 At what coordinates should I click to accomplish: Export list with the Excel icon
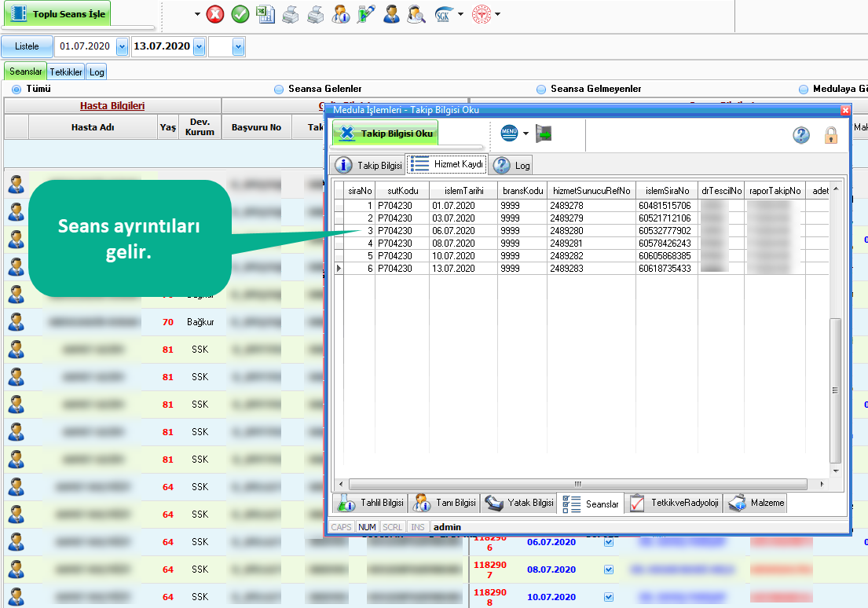[266, 14]
